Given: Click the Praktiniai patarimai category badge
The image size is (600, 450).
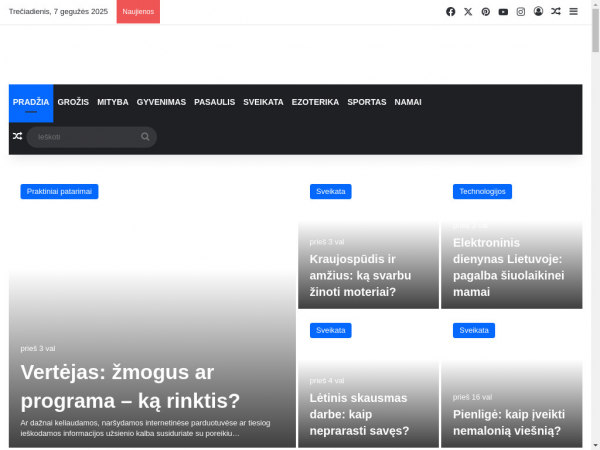Looking at the screenshot, I should click(x=59, y=191).
